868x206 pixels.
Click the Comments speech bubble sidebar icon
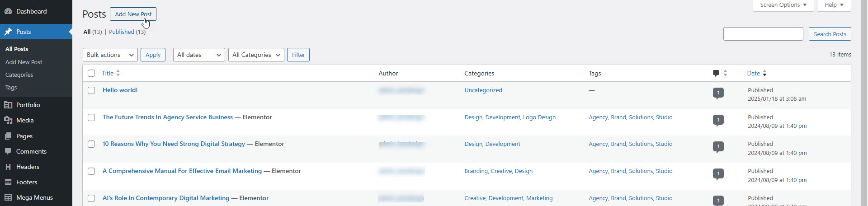click(8, 151)
